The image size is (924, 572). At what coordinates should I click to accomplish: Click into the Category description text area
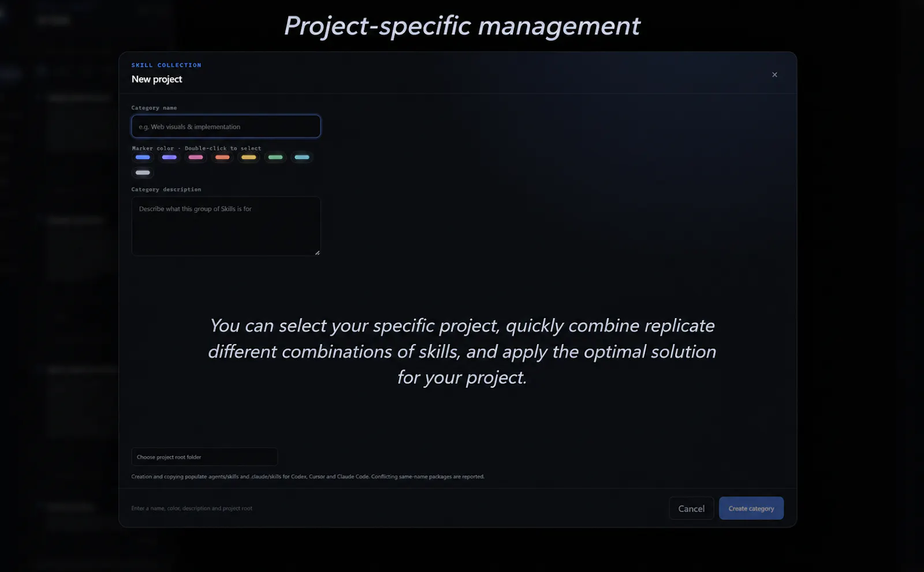coord(226,226)
